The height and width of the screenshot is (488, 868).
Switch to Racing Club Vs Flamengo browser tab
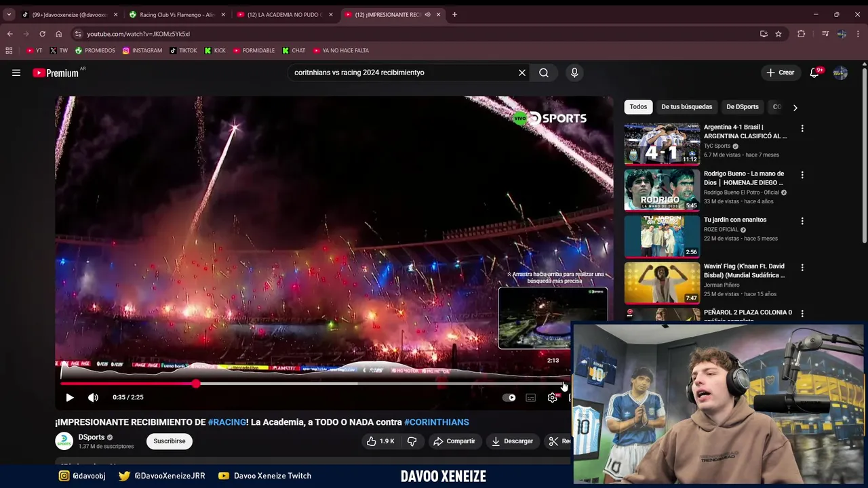click(176, 14)
